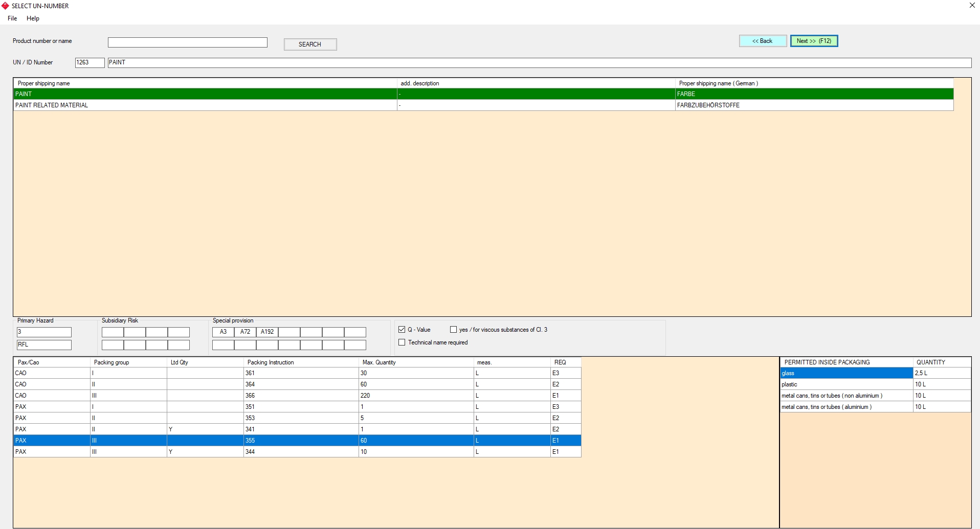Open the Help menu
Screen dimensions: 980x529
(33, 18)
